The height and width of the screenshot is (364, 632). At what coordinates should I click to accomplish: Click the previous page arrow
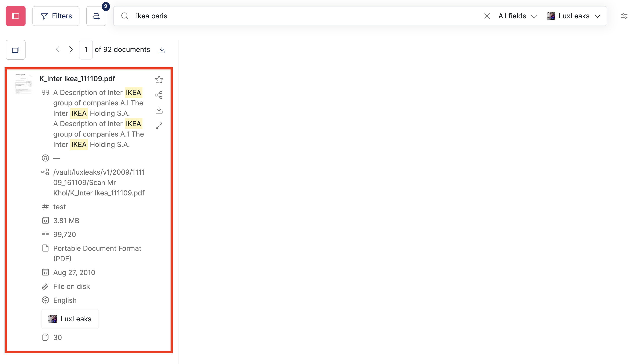click(x=58, y=50)
